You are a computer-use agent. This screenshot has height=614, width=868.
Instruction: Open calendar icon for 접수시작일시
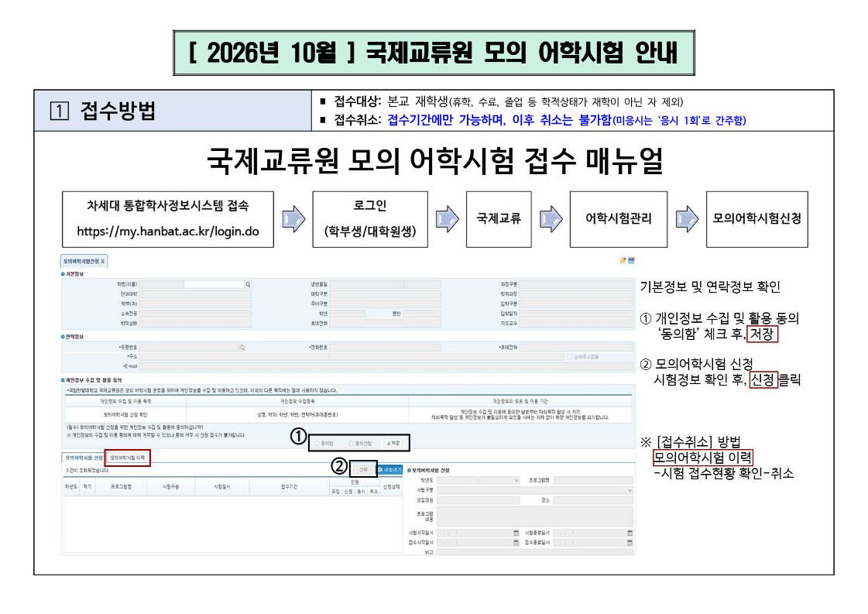(x=516, y=543)
